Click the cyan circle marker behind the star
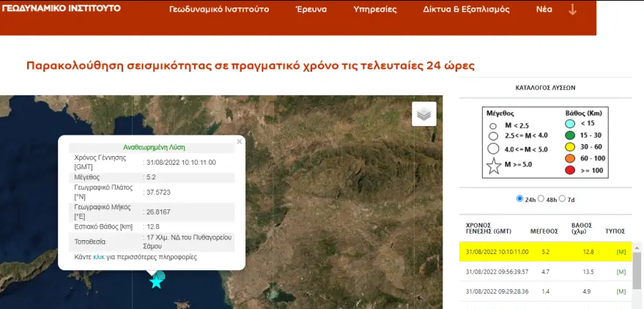 coord(161,276)
